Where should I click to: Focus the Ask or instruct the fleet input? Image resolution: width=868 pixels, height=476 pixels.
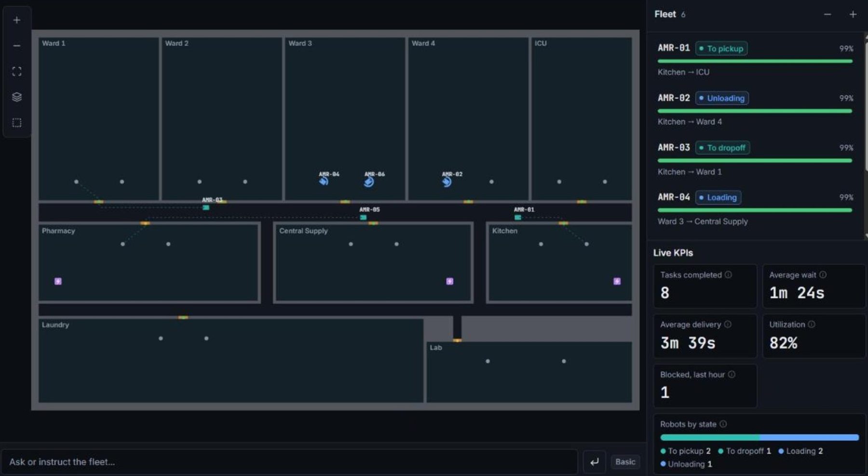(x=289, y=462)
